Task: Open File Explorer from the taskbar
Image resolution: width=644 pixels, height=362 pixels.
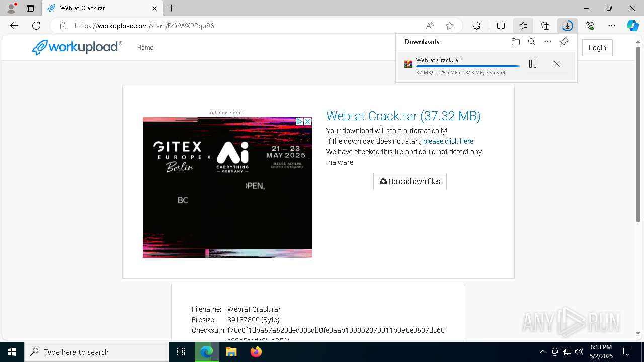Action: point(231,352)
